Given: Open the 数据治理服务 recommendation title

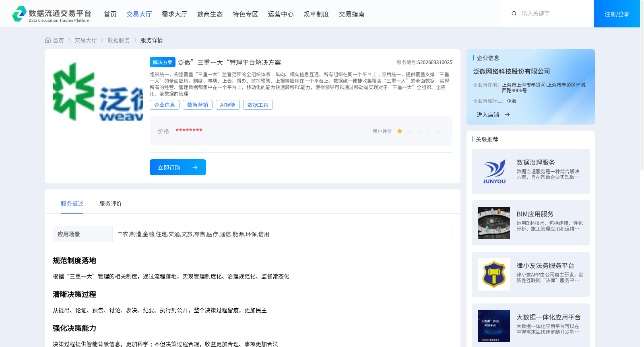Looking at the screenshot, I should (536, 162).
